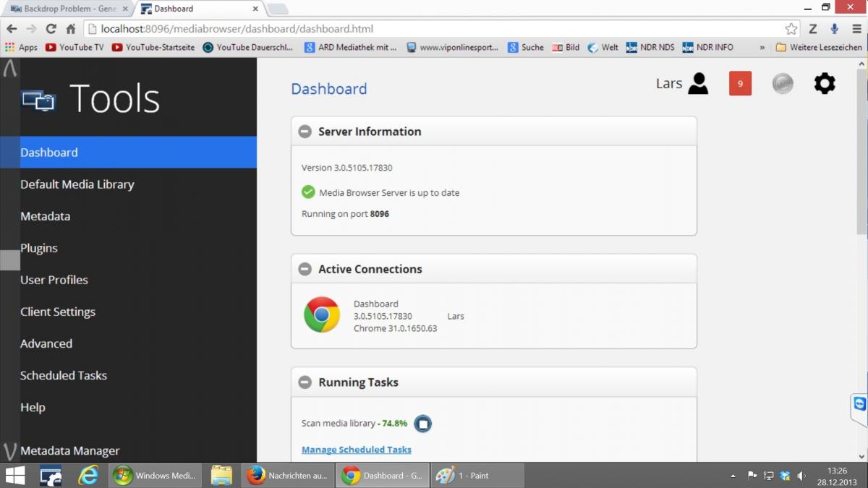Click the Manage Scheduled Tasks link
Viewport: 868px width, 488px height.
coord(357,450)
